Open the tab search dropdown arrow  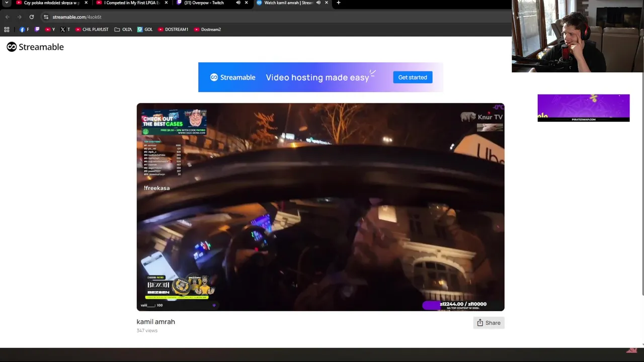(7, 3)
